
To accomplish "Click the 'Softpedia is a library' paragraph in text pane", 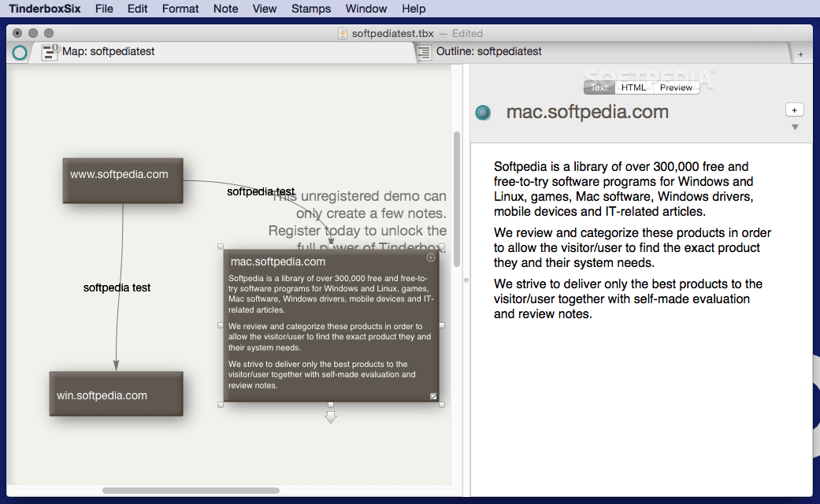I will coord(623,189).
